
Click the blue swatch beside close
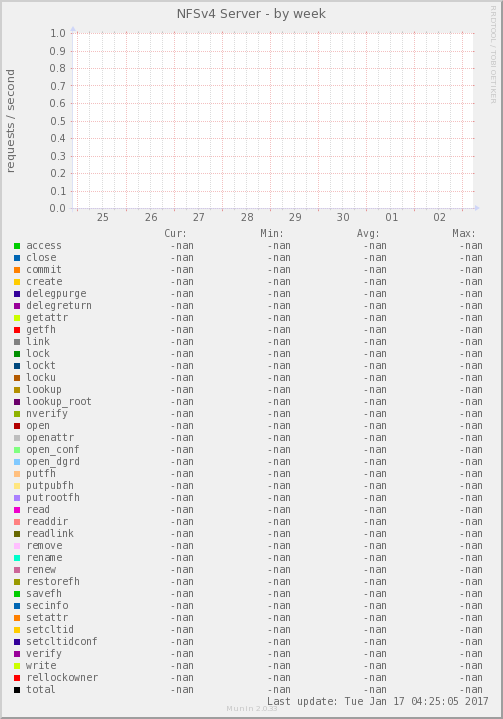17,258
